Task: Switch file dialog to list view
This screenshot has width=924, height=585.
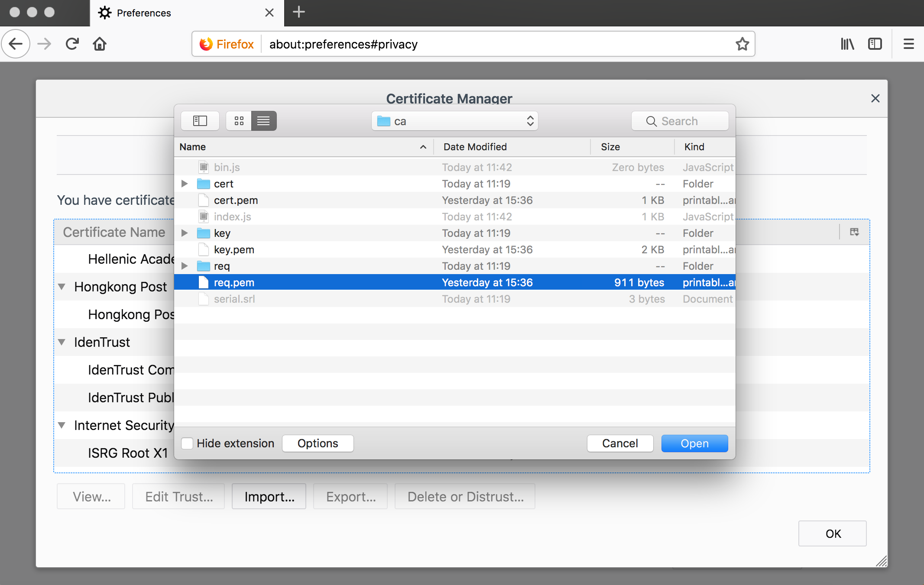Action: click(x=263, y=121)
